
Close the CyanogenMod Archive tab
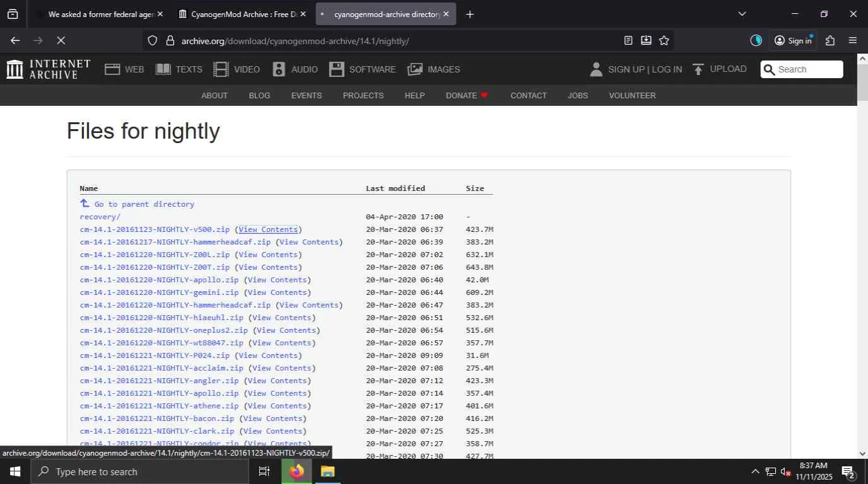pos(303,14)
